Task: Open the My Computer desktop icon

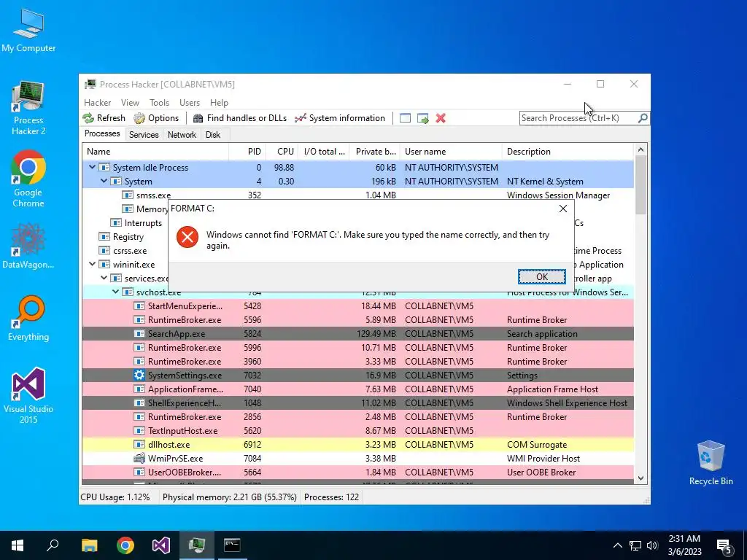Action: pos(28,30)
